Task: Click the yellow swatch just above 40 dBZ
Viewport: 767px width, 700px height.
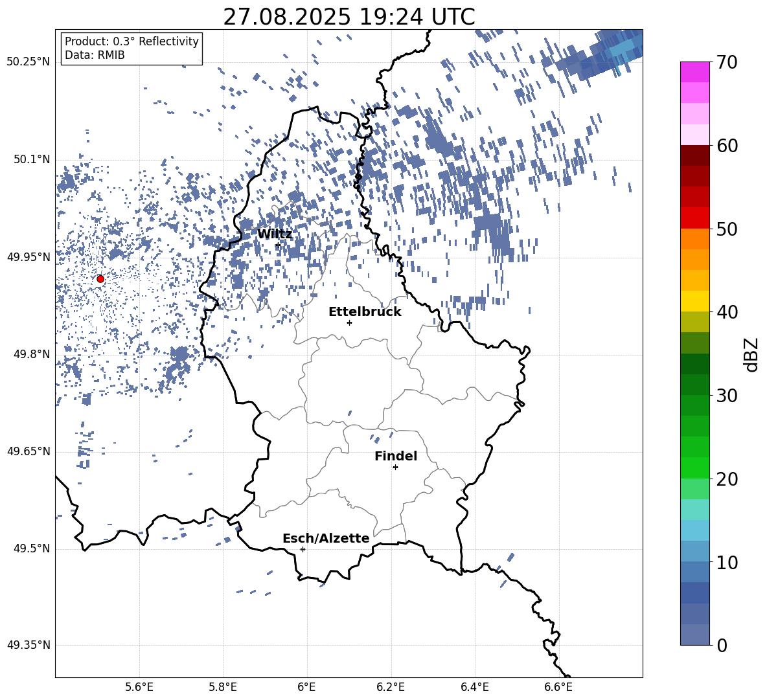Action: point(694,301)
